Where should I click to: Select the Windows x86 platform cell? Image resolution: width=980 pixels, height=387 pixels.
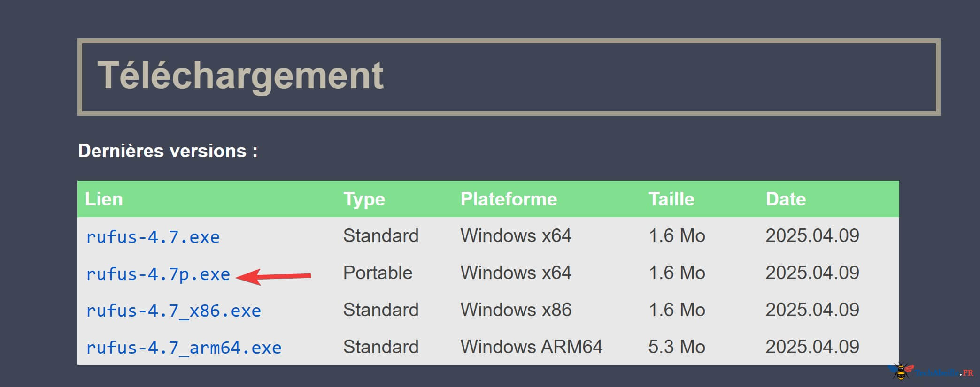pos(516,310)
